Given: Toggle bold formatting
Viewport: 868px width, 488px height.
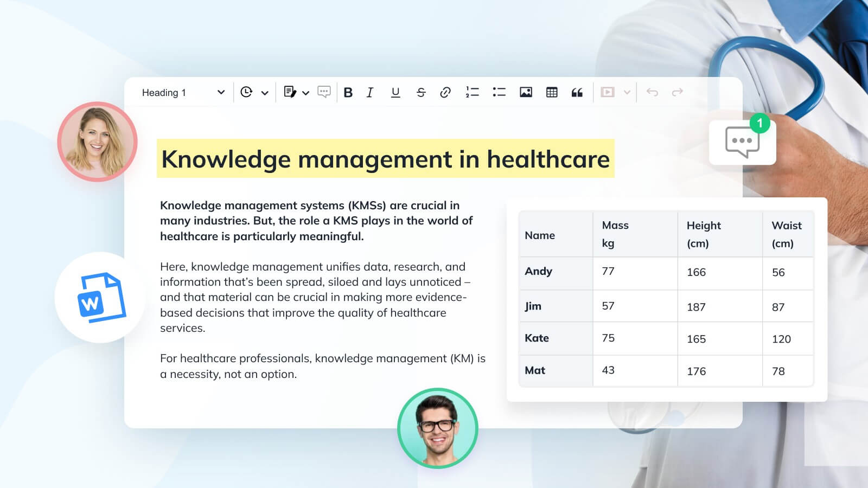Looking at the screenshot, I should click(348, 93).
